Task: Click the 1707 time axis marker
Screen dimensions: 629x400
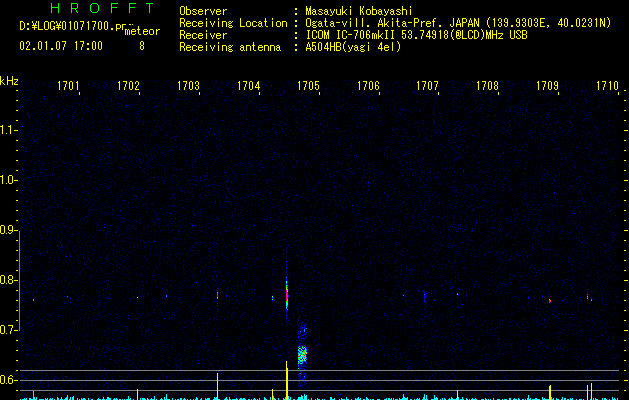Action: coord(427,85)
